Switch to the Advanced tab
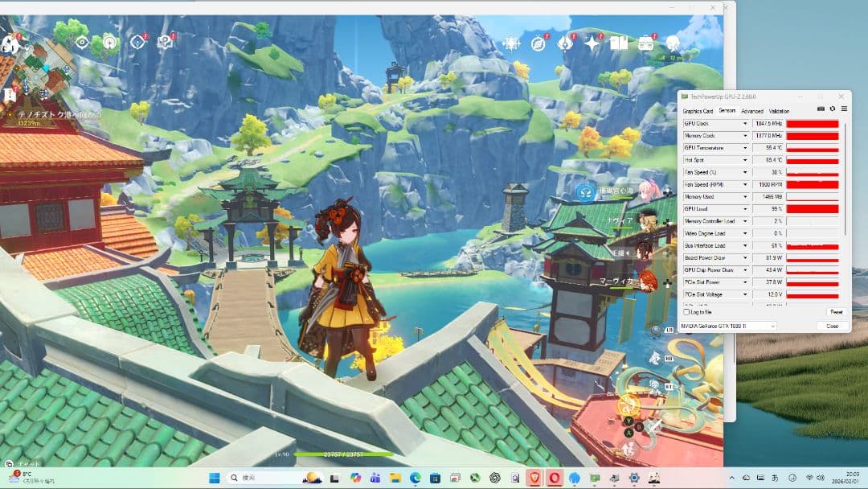 coord(752,111)
